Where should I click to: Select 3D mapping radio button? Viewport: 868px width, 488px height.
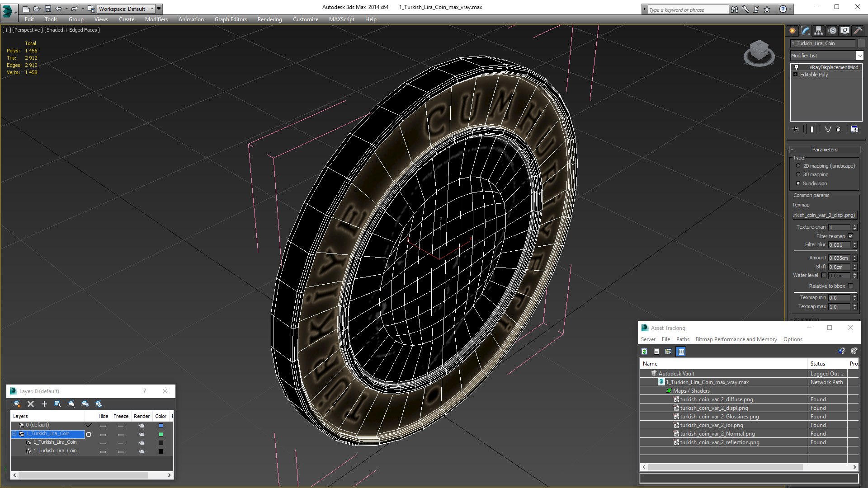coord(798,174)
